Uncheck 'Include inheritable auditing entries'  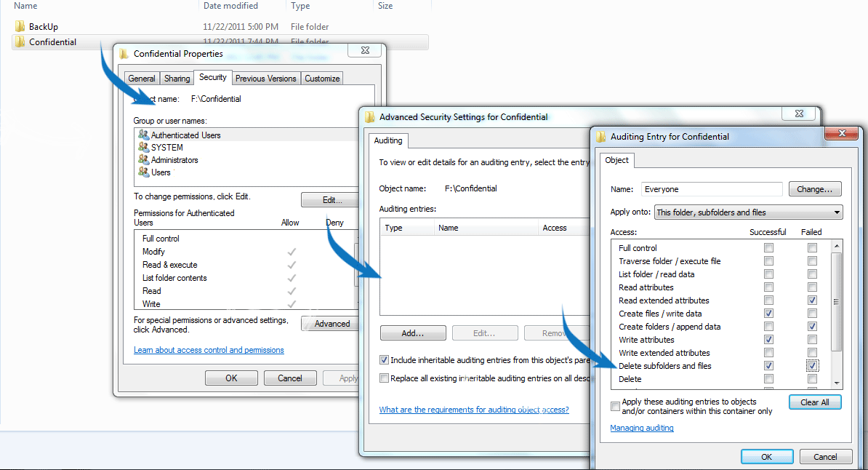pos(382,359)
